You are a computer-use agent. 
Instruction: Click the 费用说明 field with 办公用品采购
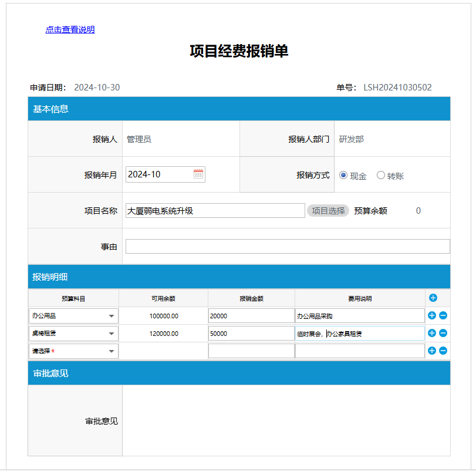click(359, 316)
